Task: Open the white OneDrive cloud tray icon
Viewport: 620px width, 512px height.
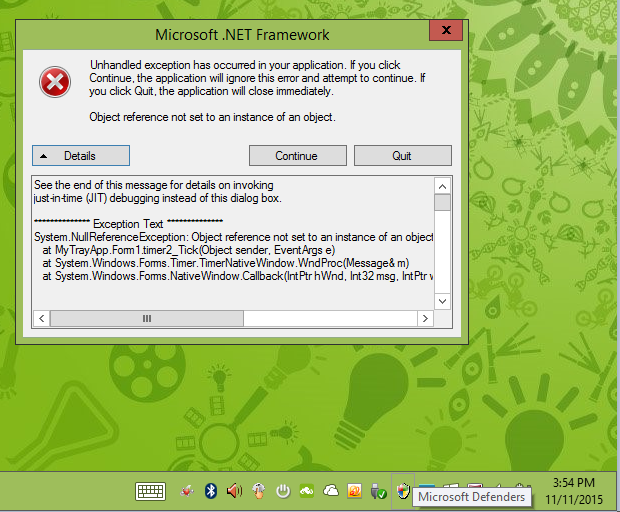Action: (x=331, y=491)
